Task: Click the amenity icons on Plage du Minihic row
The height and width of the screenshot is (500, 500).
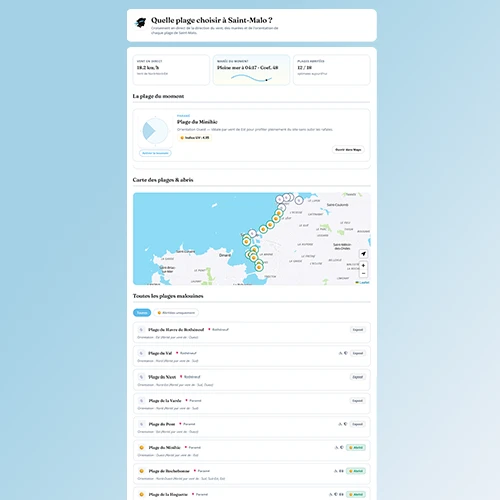Action: [339, 448]
